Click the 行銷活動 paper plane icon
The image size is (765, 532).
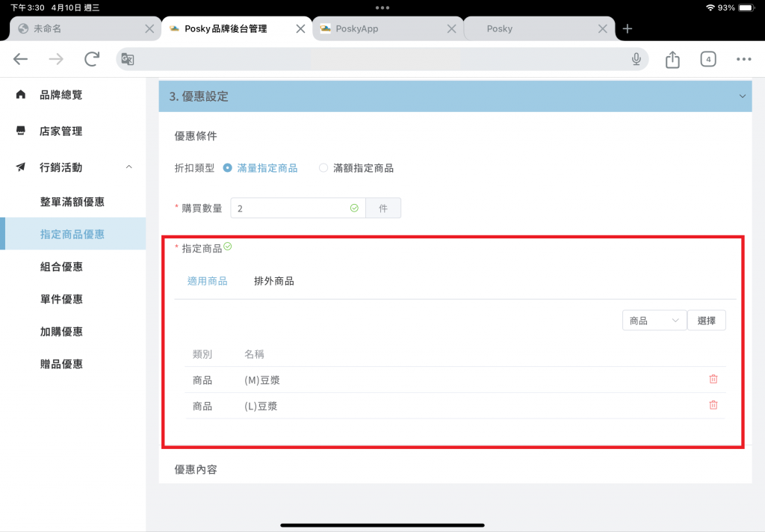point(20,167)
